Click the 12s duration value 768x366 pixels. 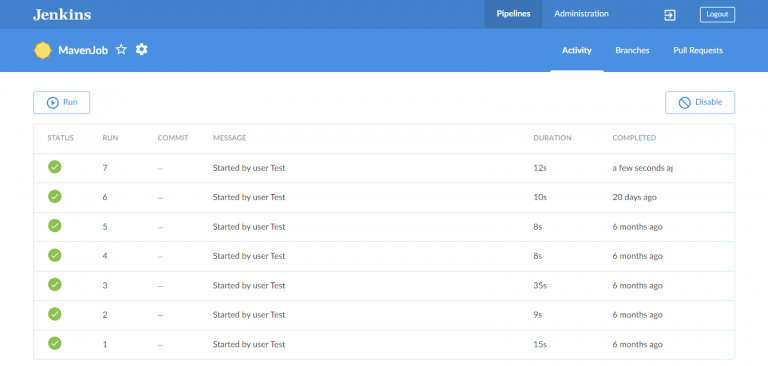[540, 168]
